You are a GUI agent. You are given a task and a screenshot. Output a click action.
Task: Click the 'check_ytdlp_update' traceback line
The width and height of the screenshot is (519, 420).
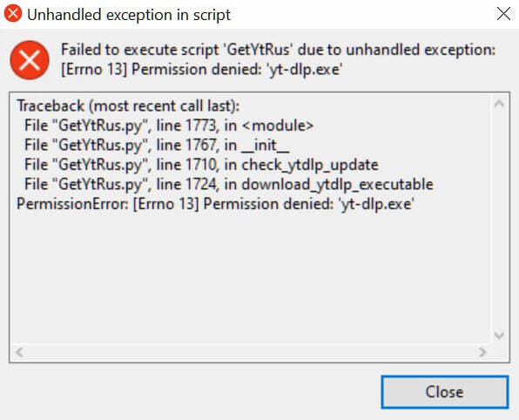point(201,165)
